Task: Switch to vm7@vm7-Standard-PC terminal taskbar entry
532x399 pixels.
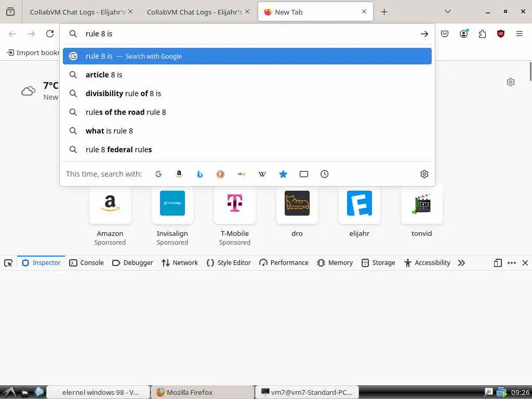Action: pos(307,392)
